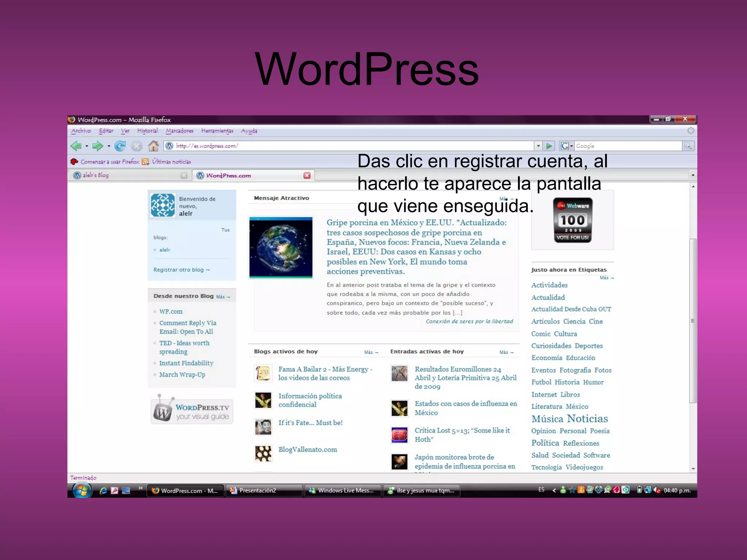Viewport: 747px width, 560px height.
Task: Click the search magnifier icon
Action: tap(688, 146)
